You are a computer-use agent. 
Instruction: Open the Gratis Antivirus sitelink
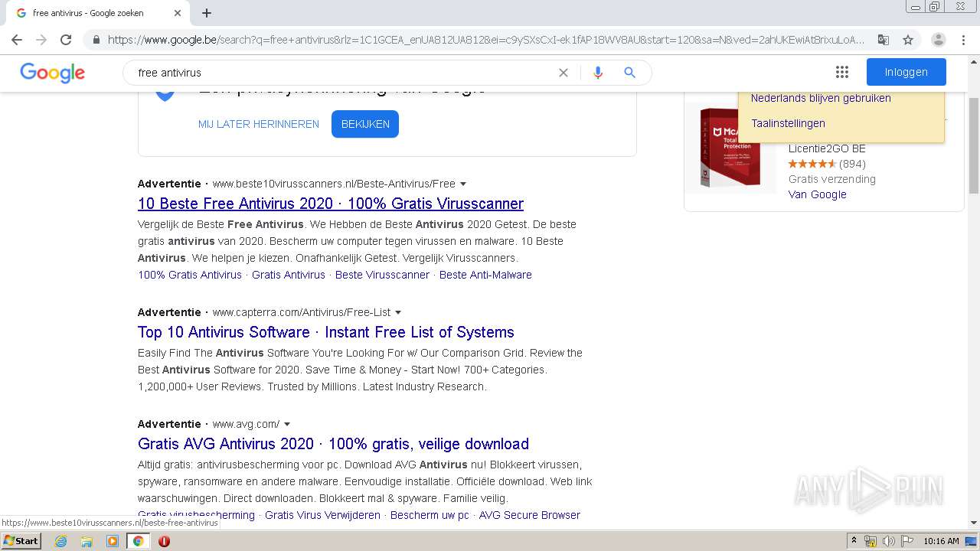point(289,275)
